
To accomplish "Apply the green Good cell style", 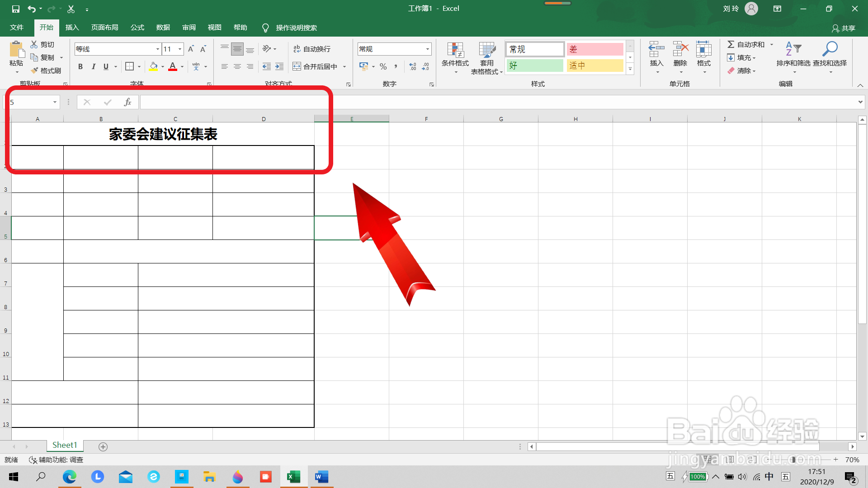I will (534, 66).
